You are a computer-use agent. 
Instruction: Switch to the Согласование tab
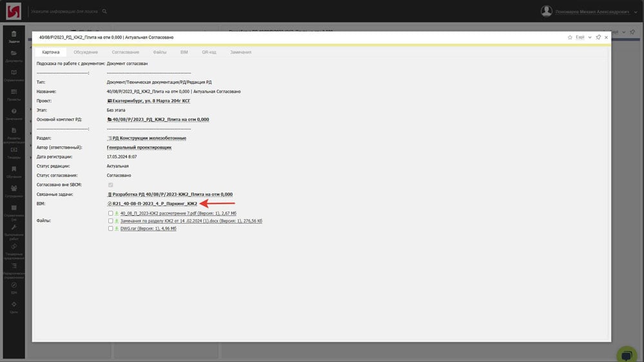125,52
